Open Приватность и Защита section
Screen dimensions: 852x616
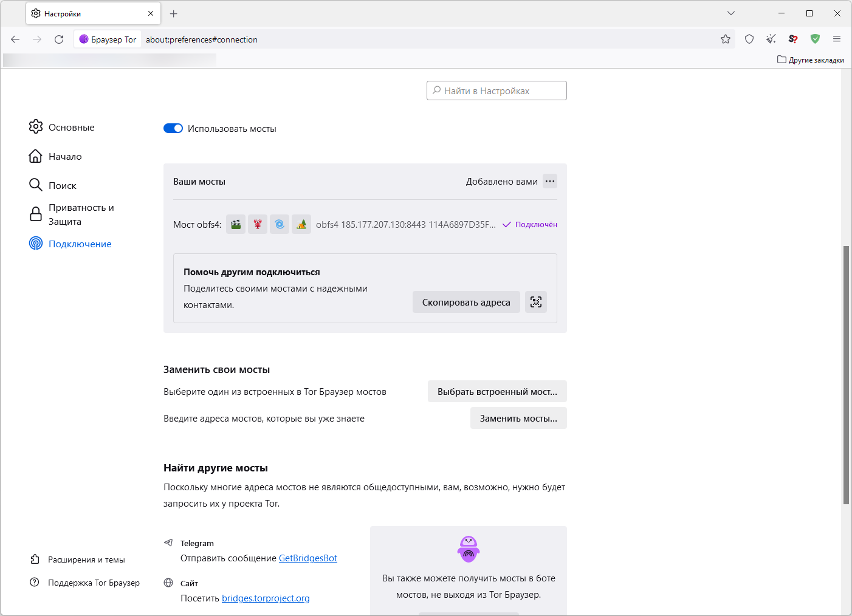coord(72,214)
